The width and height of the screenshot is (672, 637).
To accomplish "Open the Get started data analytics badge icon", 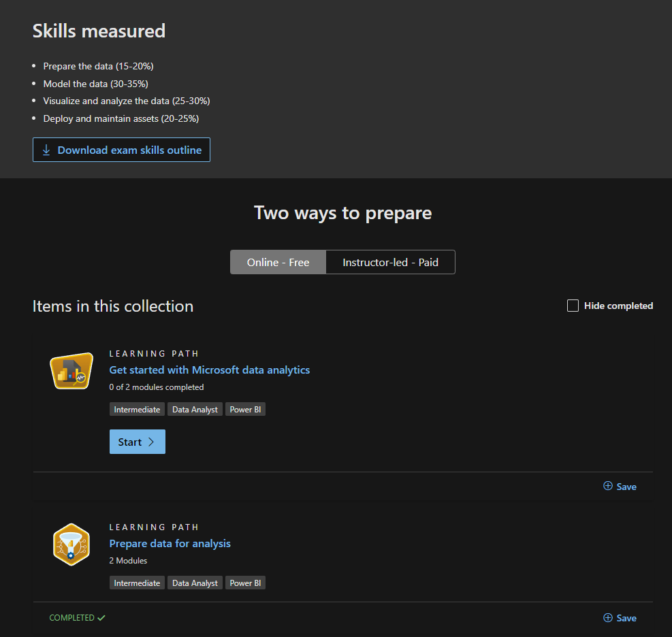I will 71,371.
